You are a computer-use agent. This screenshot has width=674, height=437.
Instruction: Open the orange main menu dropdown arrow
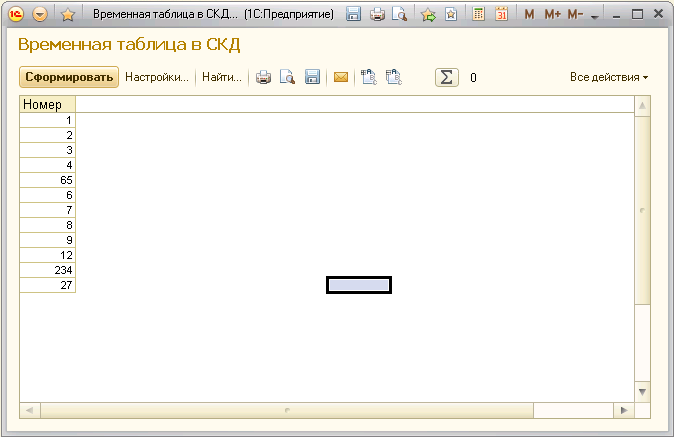[40, 15]
